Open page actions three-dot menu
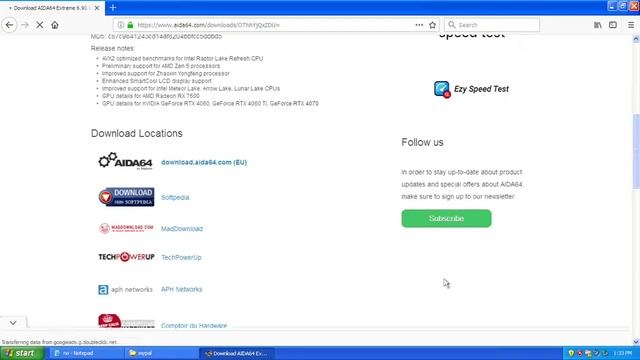Screen dimensions: 640x360 click(x=419, y=25)
